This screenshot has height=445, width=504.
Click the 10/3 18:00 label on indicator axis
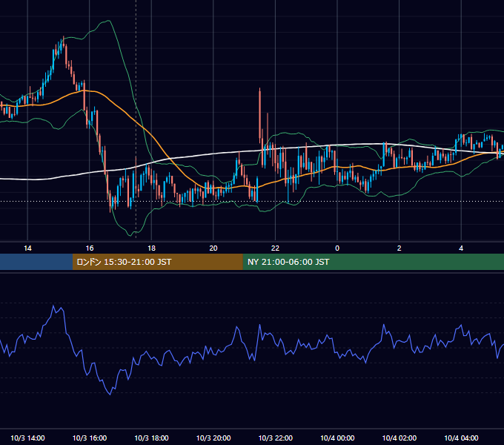[x=151, y=438]
